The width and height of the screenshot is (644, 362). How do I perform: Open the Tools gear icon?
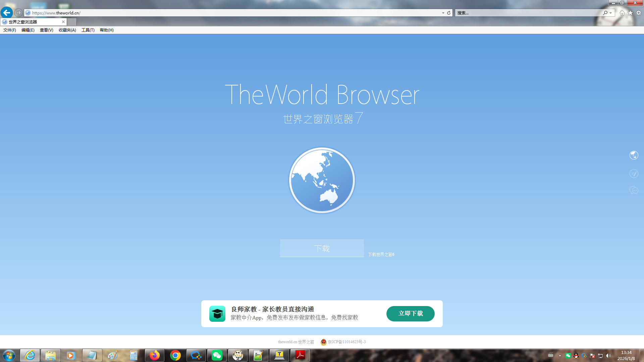pyautogui.click(x=639, y=13)
